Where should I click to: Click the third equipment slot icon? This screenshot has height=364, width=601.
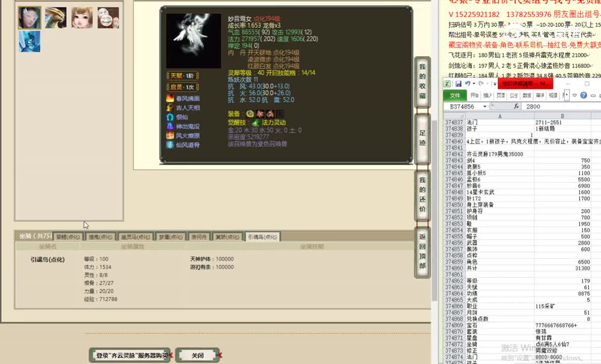pyautogui.click(x=270, y=113)
